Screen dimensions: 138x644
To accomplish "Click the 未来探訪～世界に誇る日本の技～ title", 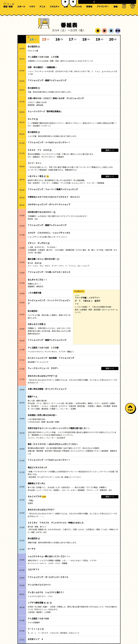I will [x=42, y=415].
